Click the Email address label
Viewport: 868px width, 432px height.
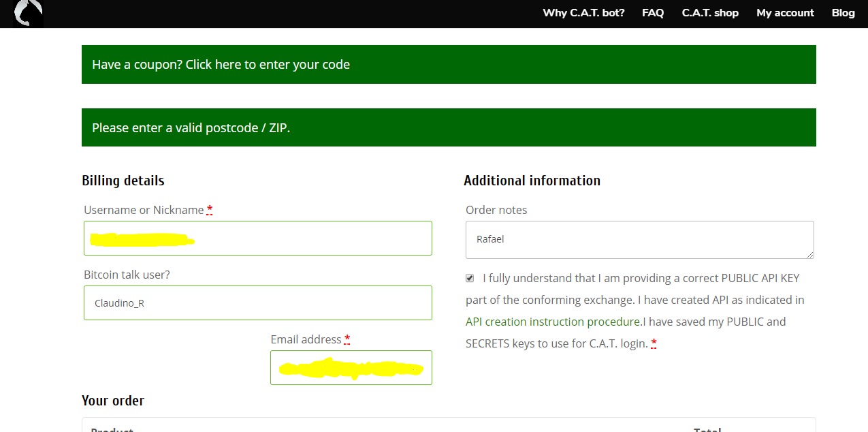[306, 339]
